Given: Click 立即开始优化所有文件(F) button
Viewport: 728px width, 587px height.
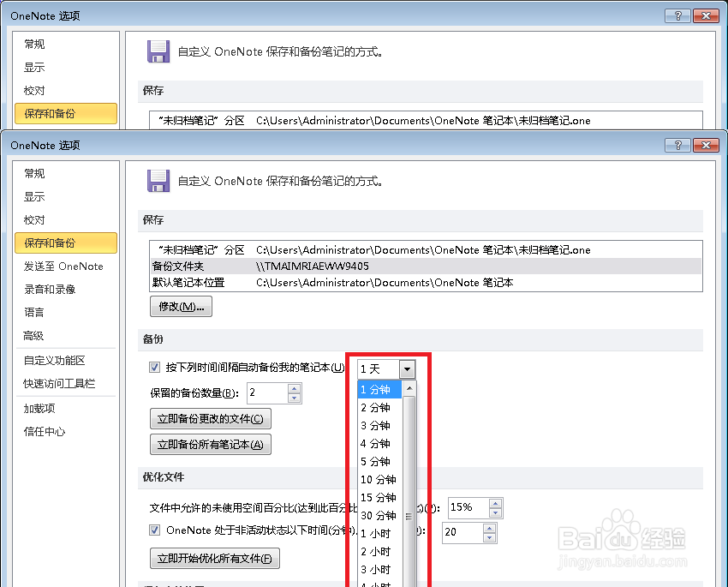Looking at the screenshot, I should [x=214, y=558].
